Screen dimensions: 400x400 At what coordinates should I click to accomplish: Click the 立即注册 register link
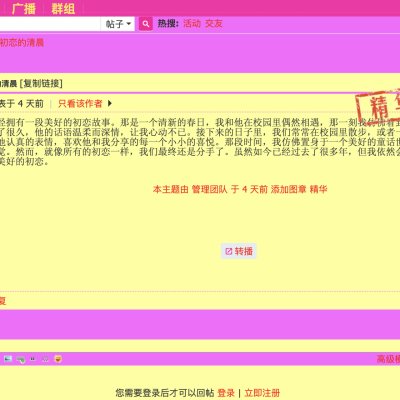(x=262, y=393)
